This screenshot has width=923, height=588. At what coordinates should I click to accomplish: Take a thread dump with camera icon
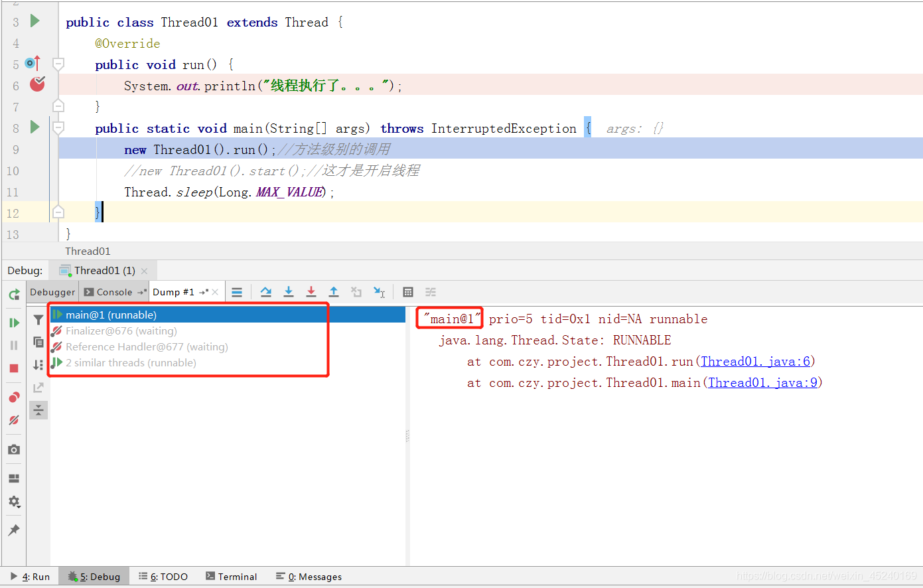[x=14, y=449]
